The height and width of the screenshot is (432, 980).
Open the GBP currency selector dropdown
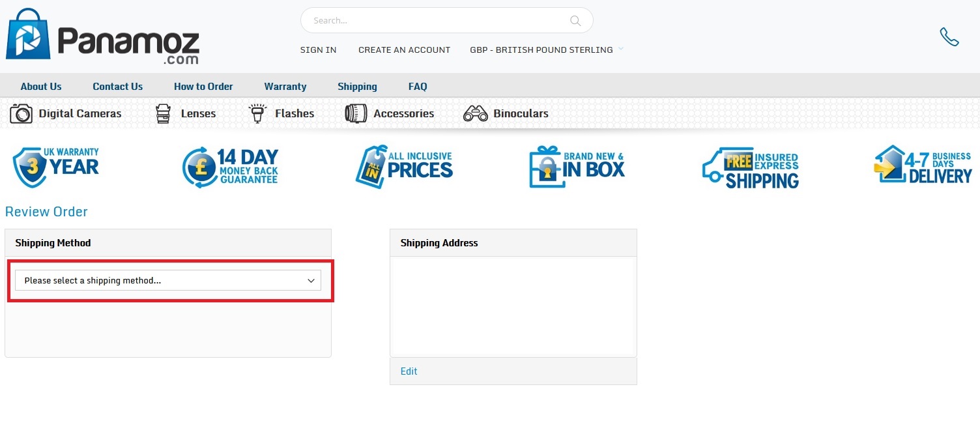(547, 50)
